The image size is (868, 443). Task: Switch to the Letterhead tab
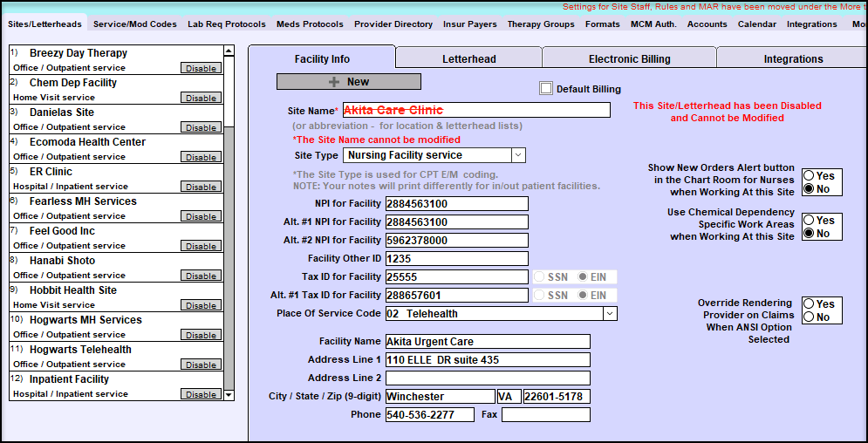tap(468, 59)
